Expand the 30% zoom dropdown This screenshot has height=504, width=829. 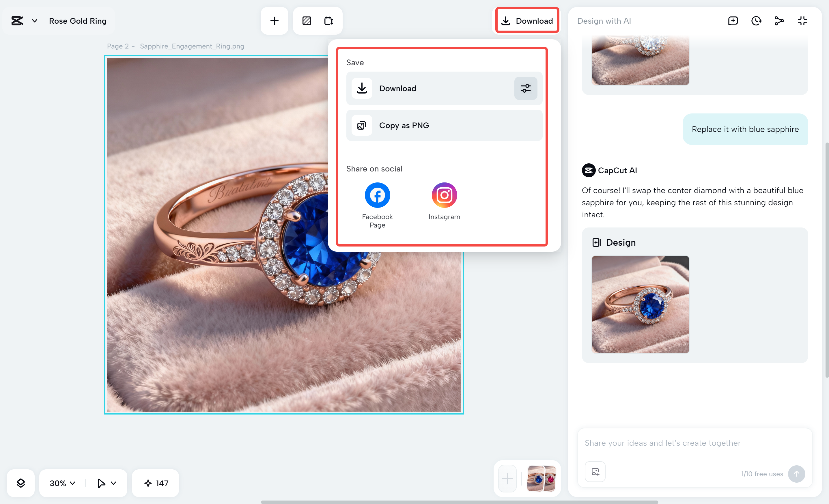(63, 483)
